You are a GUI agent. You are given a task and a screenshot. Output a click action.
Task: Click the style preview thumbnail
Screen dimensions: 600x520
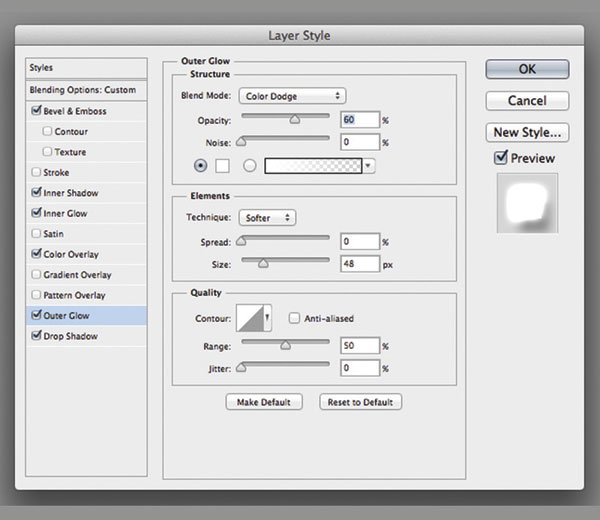tap(527, 204)
